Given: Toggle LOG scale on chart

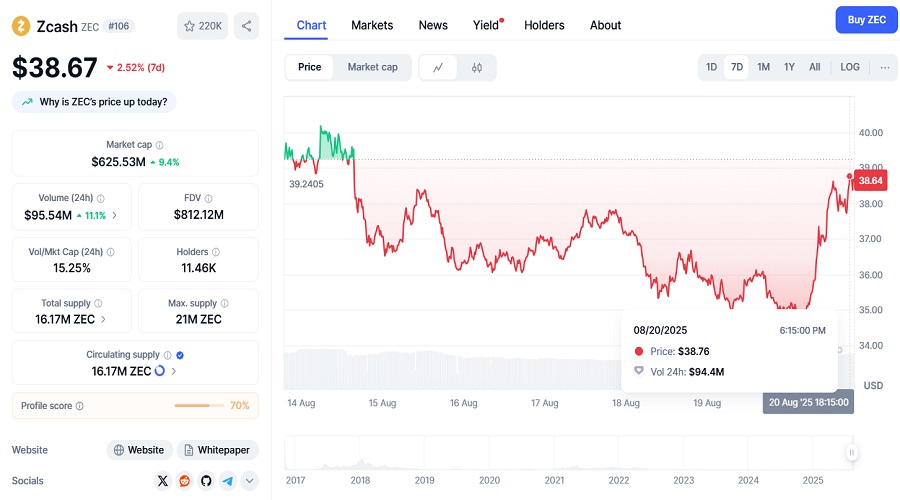Looking at the screenshot, I should click(x=850, y=67).
